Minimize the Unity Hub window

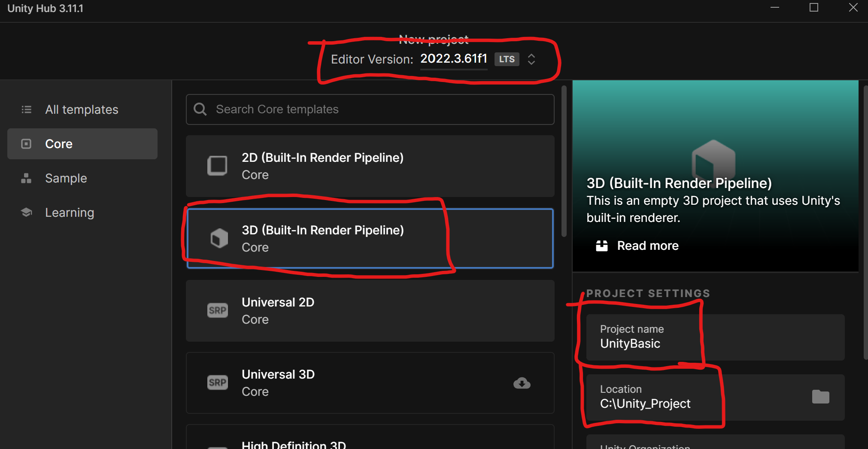[775, 8]
